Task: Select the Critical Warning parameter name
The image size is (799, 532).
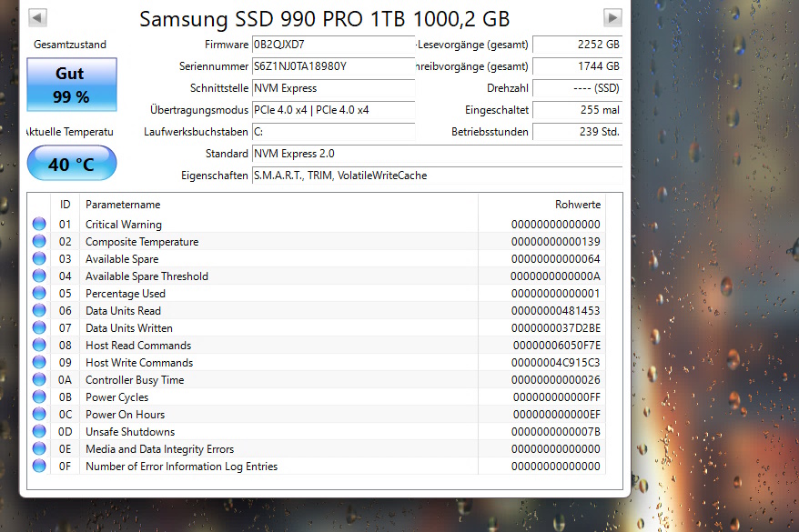Action: (x=124, y=225)
